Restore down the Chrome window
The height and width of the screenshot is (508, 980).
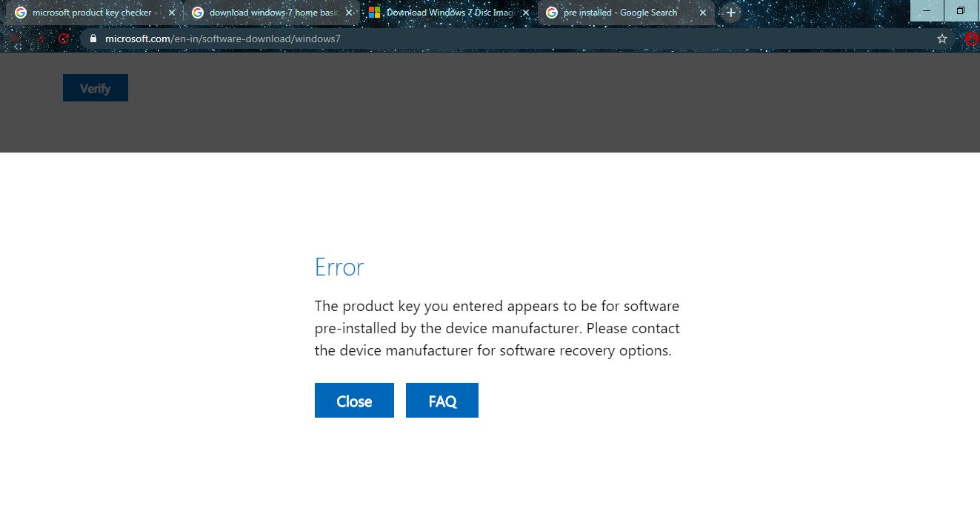pos(961,10)
